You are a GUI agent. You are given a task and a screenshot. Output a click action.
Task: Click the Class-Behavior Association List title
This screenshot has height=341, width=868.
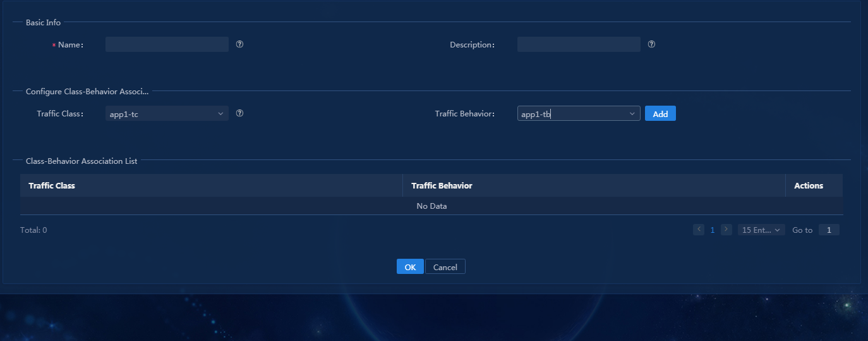pyautogui.click(x=81, y=161)
